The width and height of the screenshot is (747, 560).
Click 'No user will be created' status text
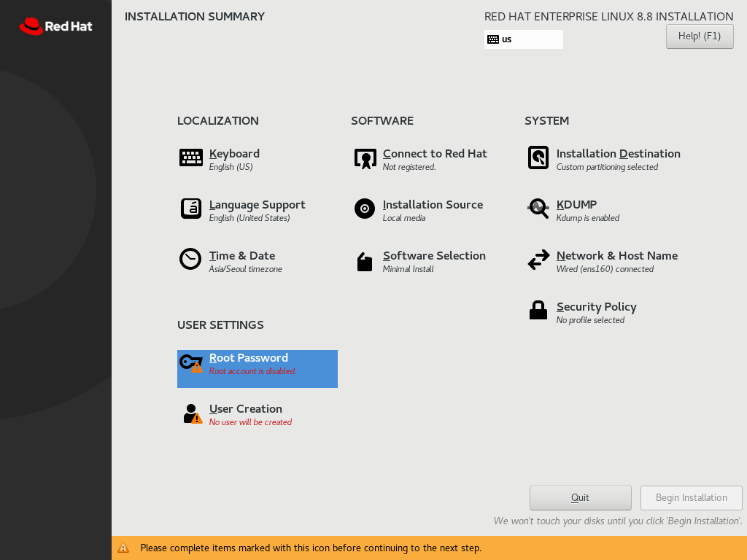[x=251, y=422]
